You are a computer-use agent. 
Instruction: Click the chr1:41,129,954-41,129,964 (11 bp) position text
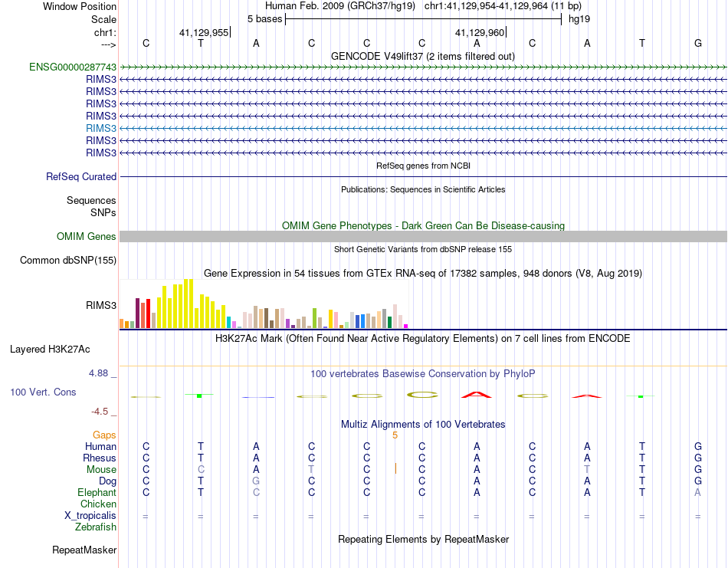click(x=503, y=6)
